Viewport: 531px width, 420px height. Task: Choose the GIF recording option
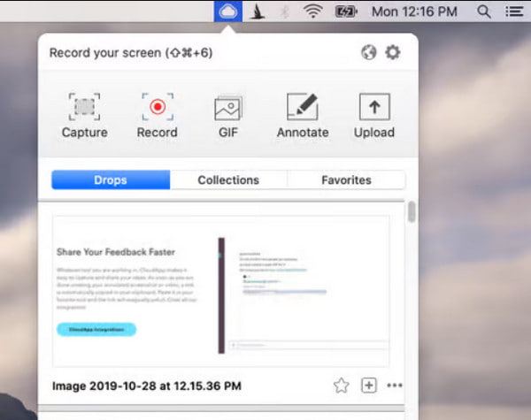228,116
